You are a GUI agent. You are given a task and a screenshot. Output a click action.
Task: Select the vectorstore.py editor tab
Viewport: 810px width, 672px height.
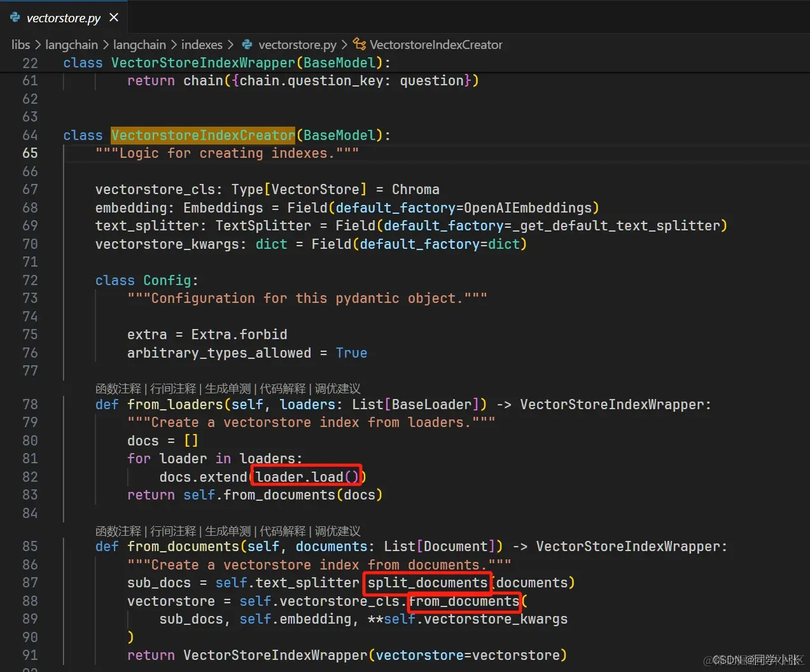(64, 17)
